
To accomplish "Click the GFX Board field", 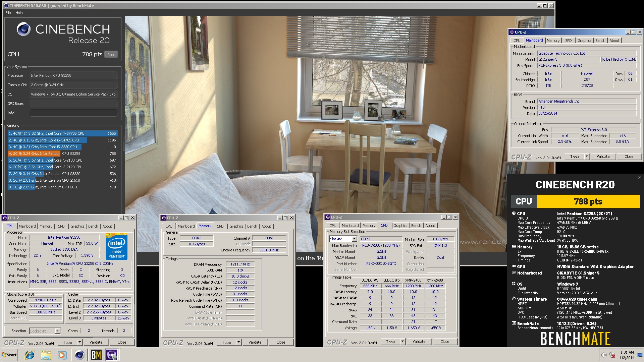I will click(73, 104).
